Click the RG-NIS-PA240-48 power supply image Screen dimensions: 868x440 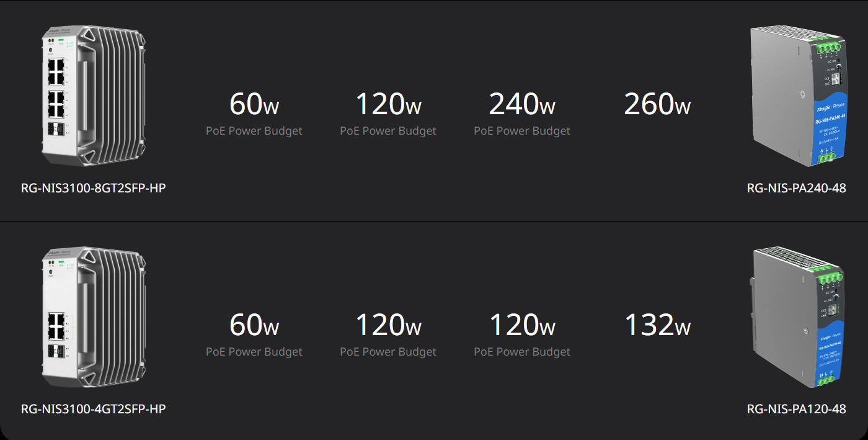pyautogui.click(x=797, y=96)
